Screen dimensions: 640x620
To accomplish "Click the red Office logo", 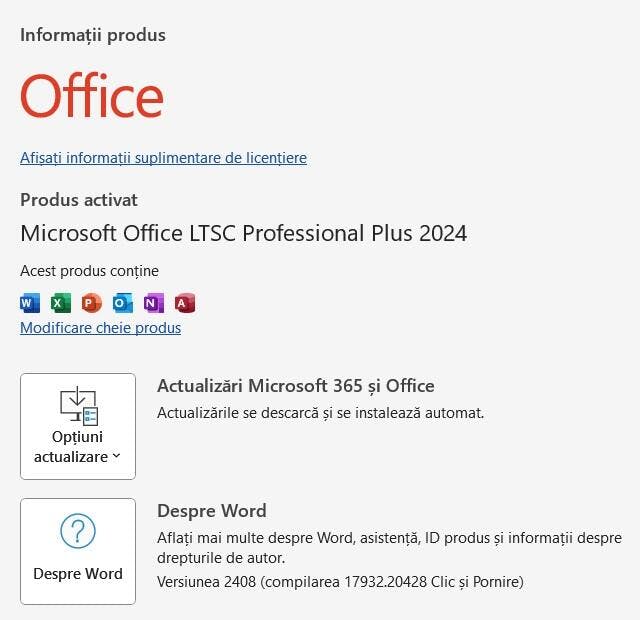I will pos(92,96).
